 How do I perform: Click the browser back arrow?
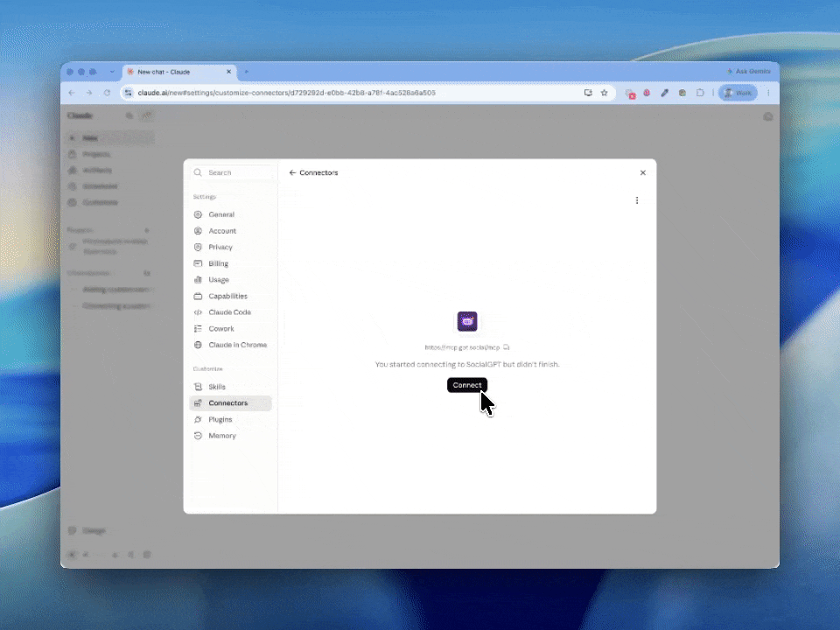coord(72,93)
